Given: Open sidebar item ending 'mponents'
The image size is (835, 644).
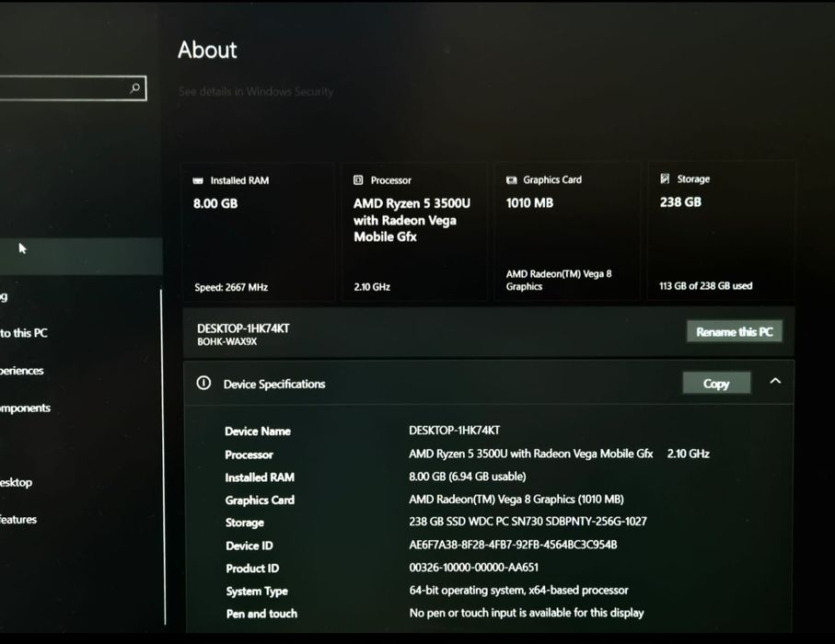Looking at the screenshot, I should point(25,408).
